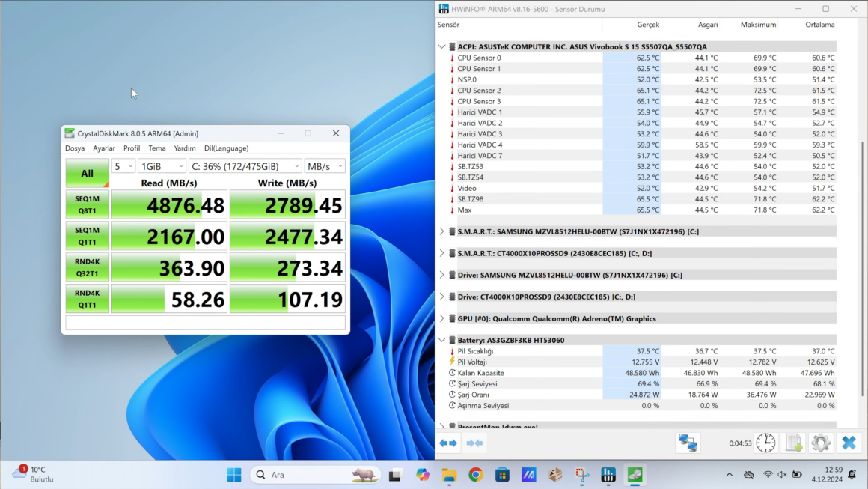Open Tema menu in CrystalDiskMark

(156, 148)
